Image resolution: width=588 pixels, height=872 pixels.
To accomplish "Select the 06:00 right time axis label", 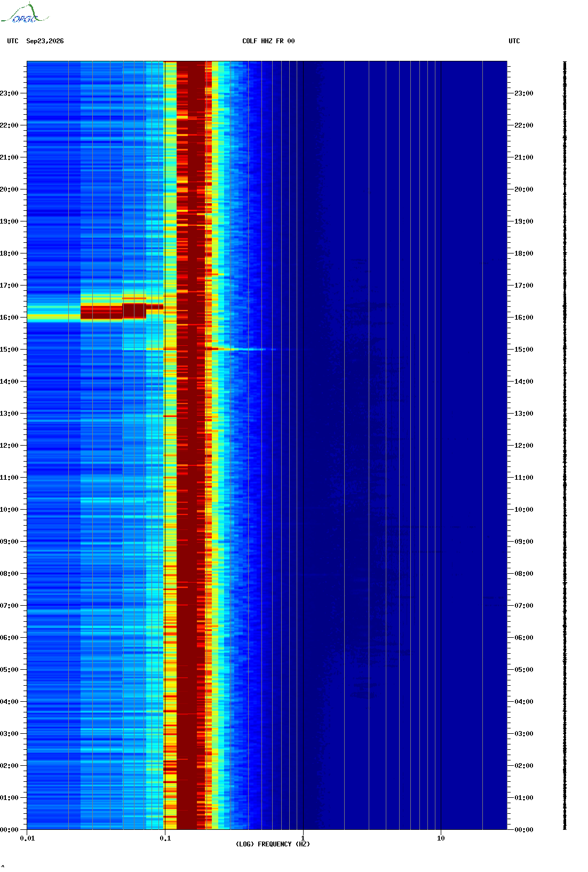I will tap(523, 638).
